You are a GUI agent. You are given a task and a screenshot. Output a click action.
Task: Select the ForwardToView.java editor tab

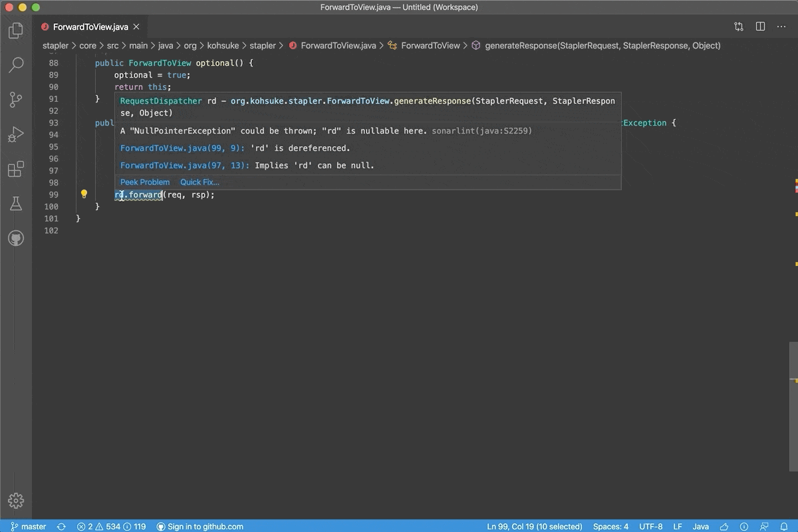[90, 27]
